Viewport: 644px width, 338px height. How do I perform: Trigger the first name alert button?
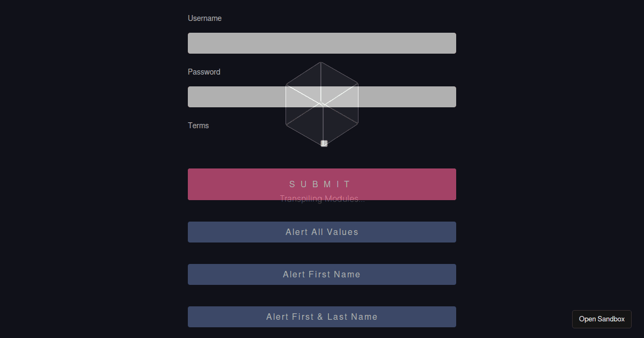(322, 274)
